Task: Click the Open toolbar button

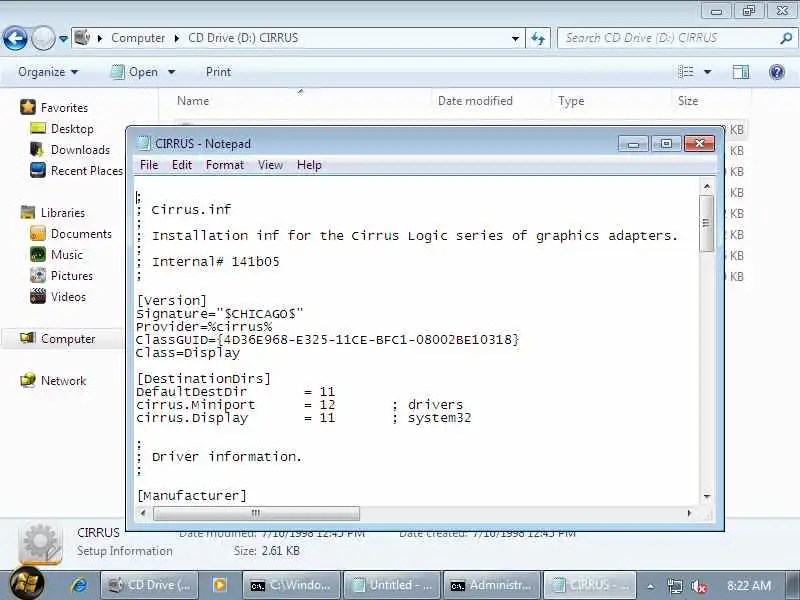Action: (135, 72)
